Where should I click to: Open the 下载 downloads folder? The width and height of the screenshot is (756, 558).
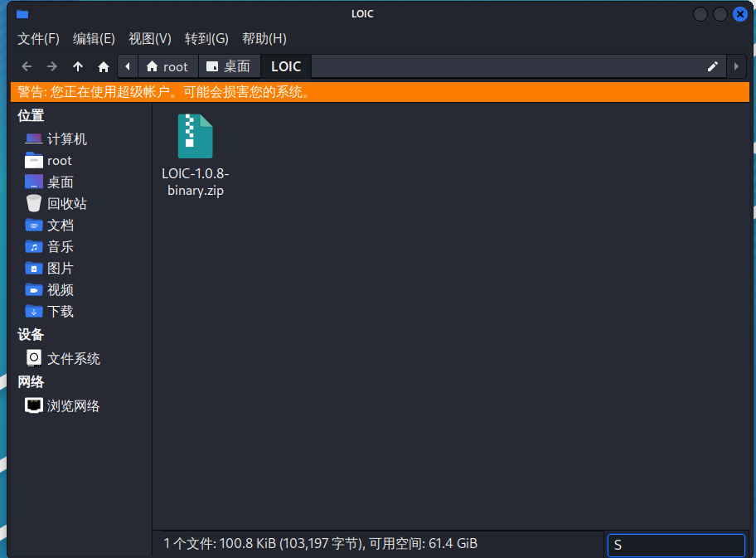pyautogui.click(x=60, y=311)
